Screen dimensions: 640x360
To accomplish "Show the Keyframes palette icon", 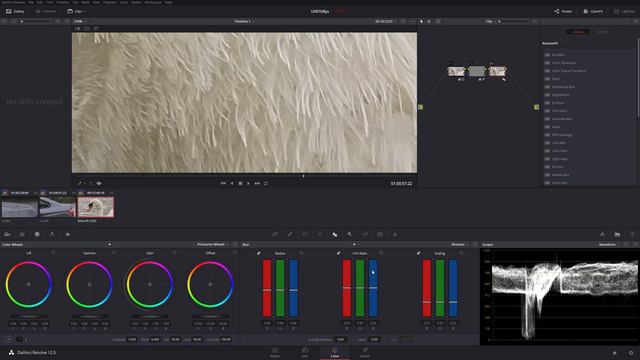I will (x=602, y=234).
